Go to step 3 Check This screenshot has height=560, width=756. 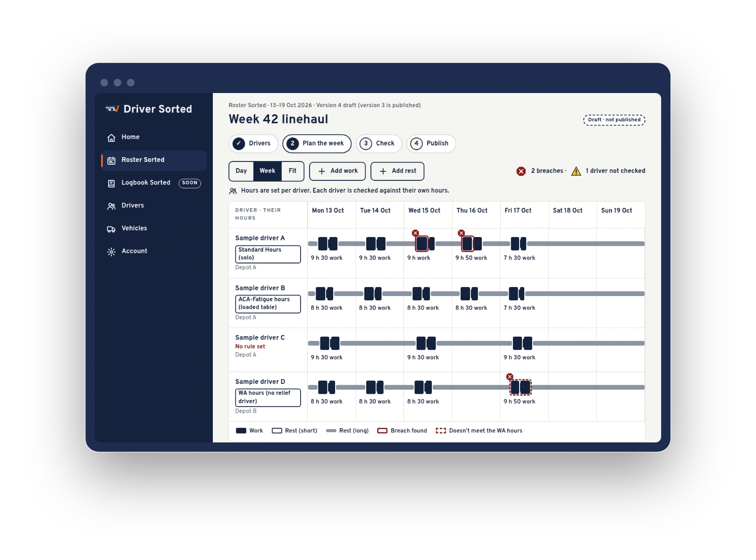pos(379,144)
